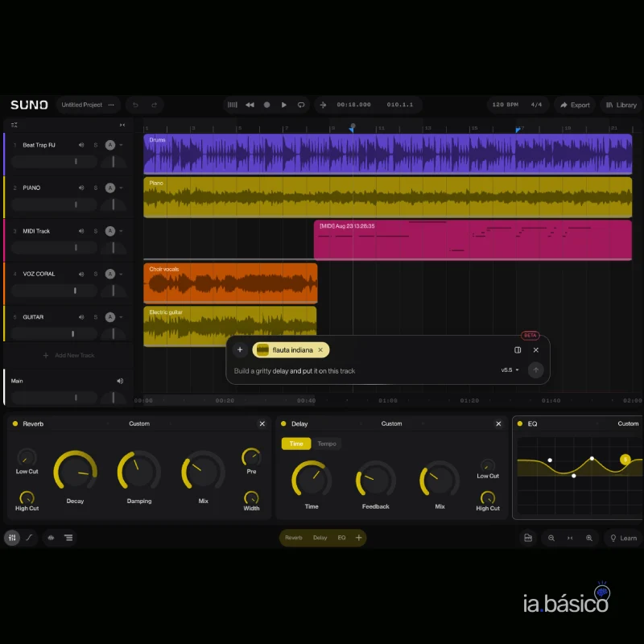Export the project

click(575, 105)
